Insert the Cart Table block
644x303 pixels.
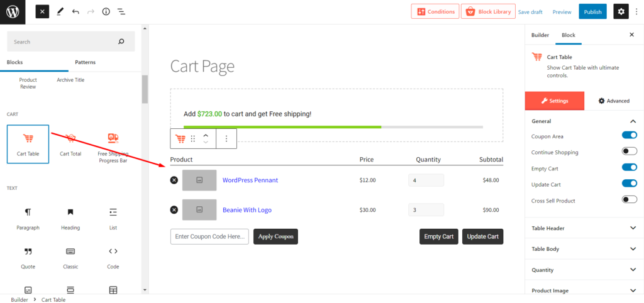(28, 144)
